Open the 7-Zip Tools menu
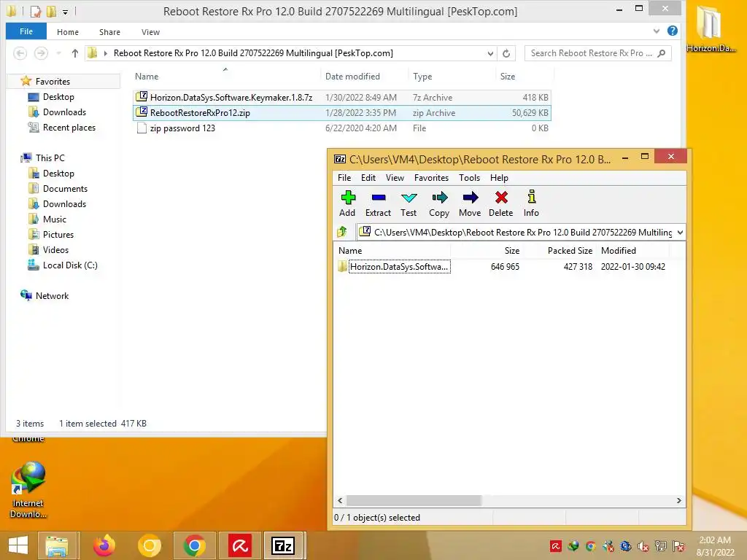747x560 pixels. [469, 178]
